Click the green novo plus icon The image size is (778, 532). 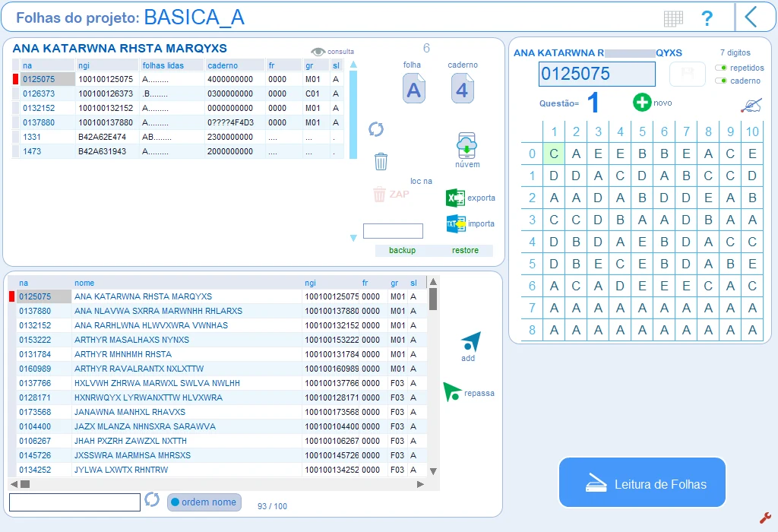(642, 103)
